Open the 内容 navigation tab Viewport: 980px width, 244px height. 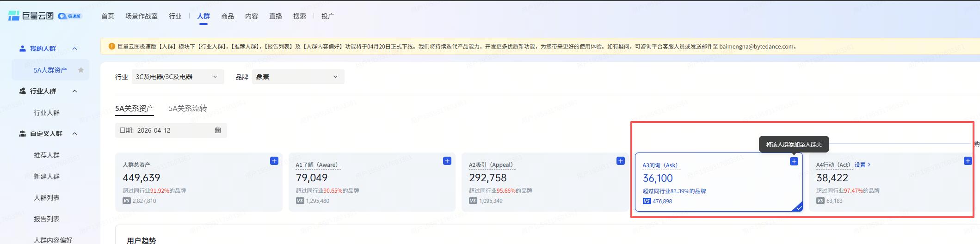click(252, 16)
